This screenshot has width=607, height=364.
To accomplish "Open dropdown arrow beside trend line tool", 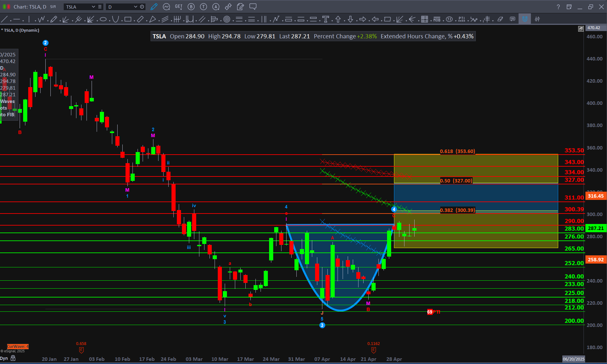I will pyautogui.click(x=10, y=21).
